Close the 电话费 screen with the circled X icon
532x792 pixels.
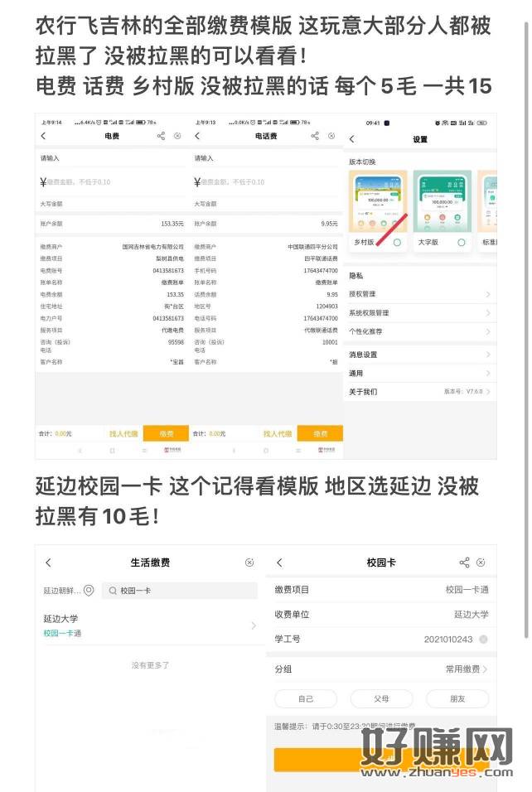coord(331,136)
